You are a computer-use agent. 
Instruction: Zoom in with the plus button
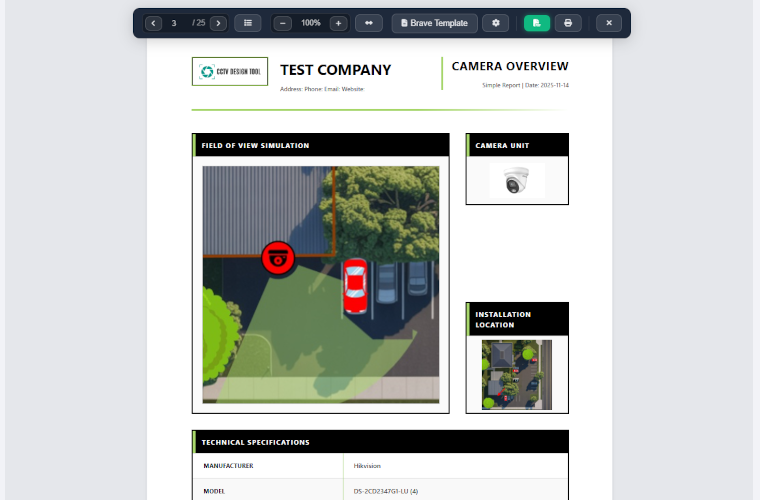pyautogui.click(x=338, y=23)
